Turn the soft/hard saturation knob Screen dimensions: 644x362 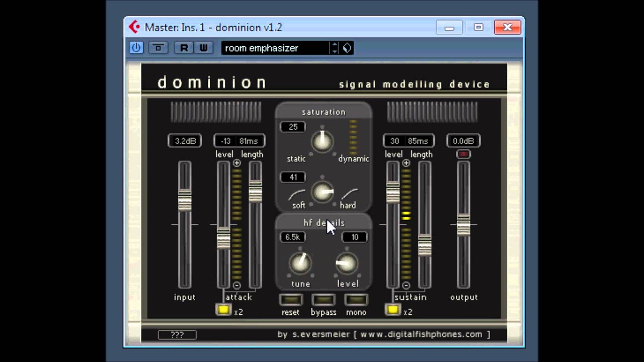click(x=323, y=192)
